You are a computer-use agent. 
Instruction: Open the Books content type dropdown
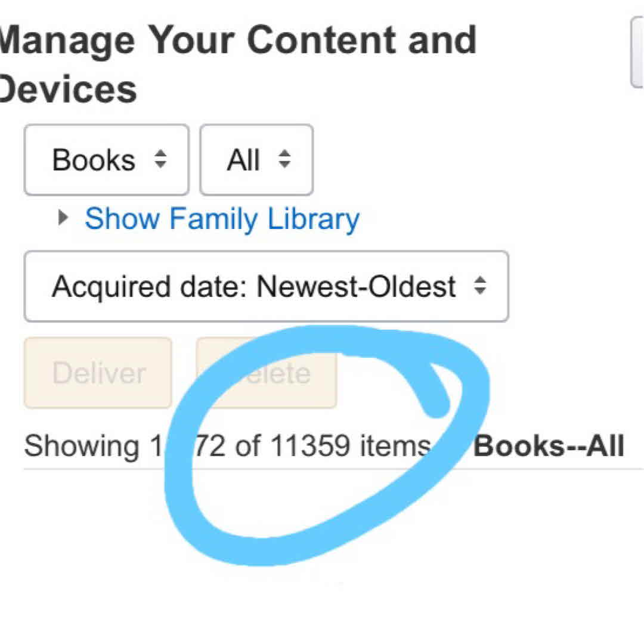coord(106,160)
